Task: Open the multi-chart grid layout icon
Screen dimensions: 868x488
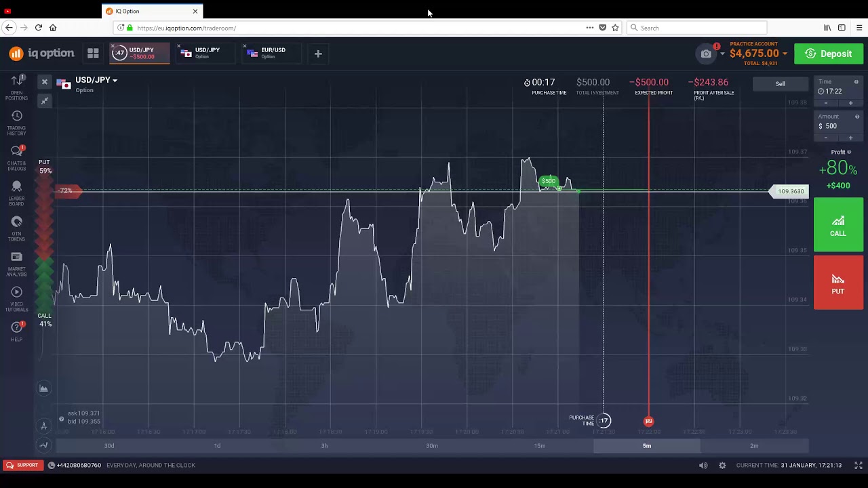Action: [x=93, y=54]
